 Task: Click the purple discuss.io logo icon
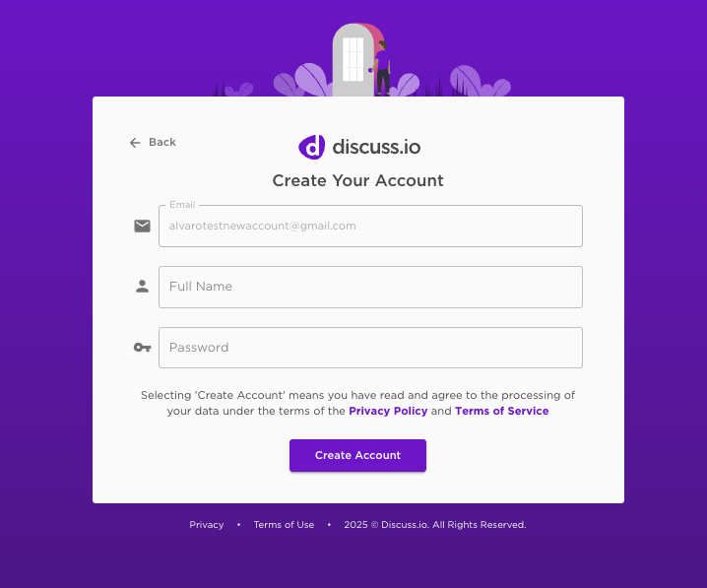point(311,147)
